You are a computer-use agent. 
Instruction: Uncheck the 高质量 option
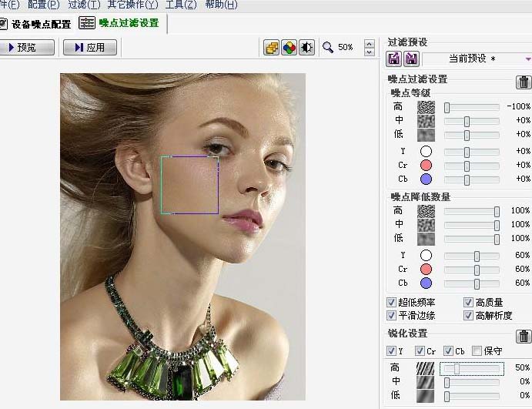coord(468,303)
